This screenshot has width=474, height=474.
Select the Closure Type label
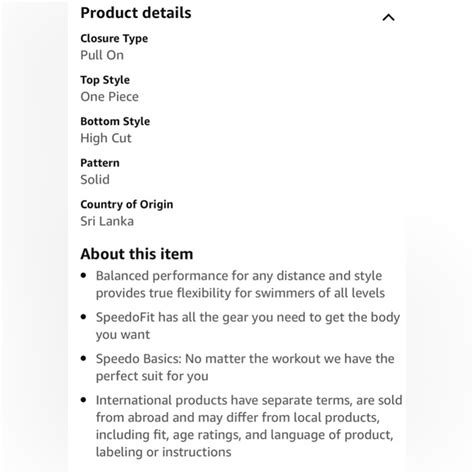114,39
